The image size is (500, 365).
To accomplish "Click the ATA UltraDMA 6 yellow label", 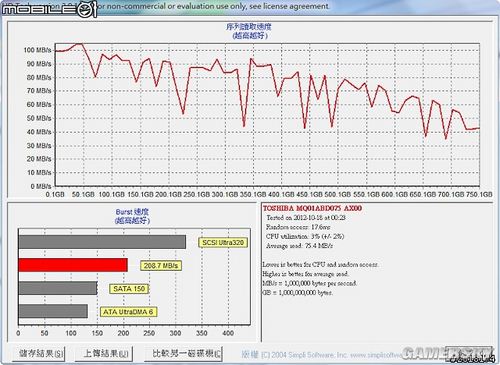I will pos(128,312).
